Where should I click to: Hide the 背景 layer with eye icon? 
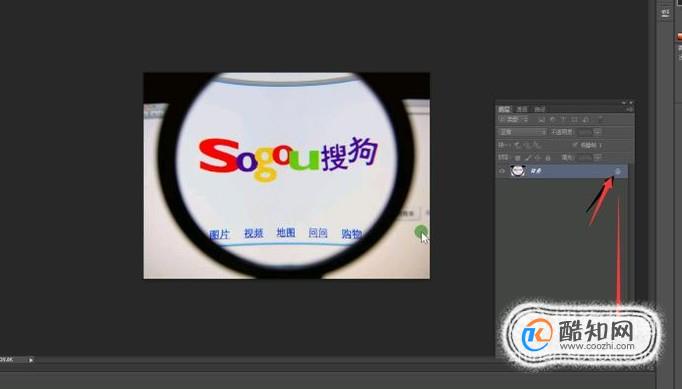501,171
